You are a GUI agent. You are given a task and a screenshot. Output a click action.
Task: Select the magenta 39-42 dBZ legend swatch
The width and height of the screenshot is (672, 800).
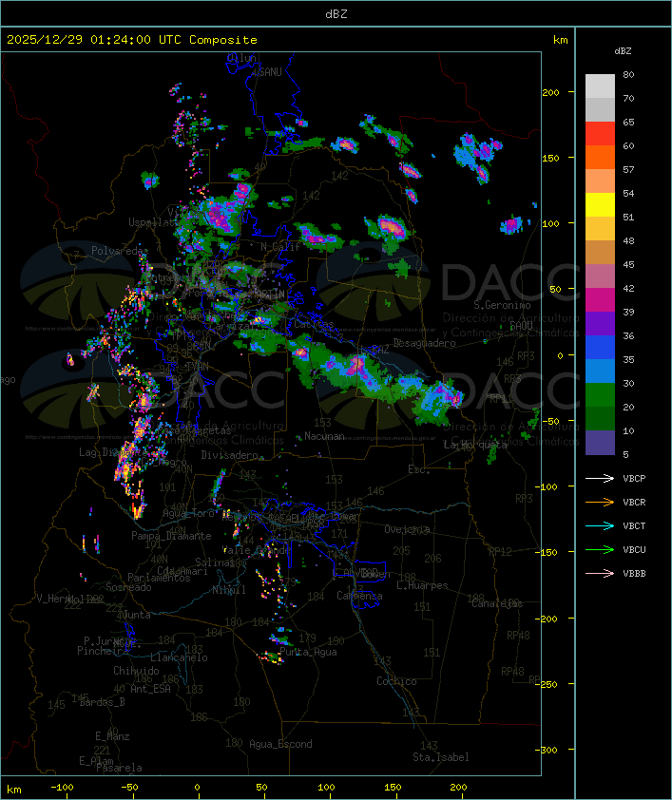[x=600, y=300]
